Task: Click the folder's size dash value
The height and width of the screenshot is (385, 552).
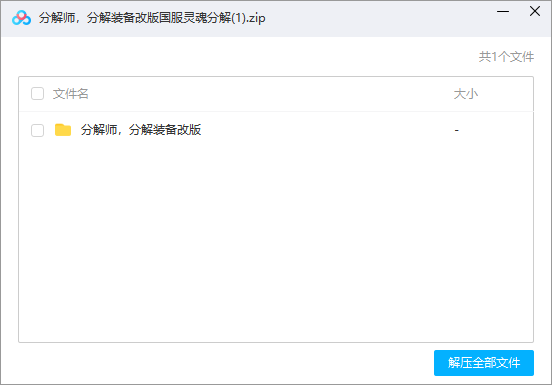Action: pos(457,130)
